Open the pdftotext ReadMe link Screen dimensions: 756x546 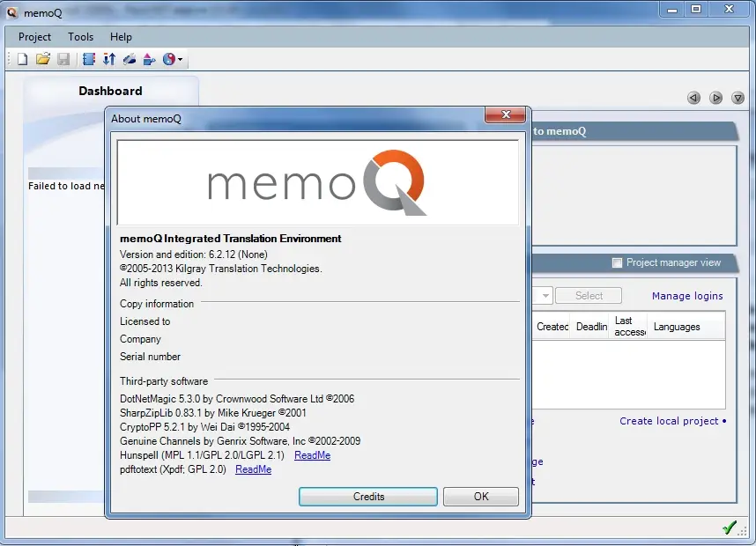point(253,469)
